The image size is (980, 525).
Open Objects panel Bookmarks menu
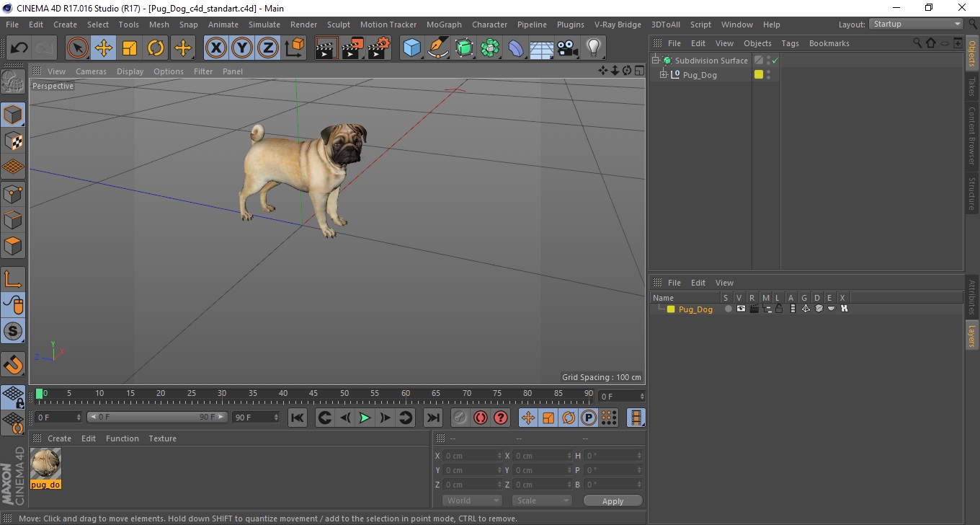click(829, 43)
